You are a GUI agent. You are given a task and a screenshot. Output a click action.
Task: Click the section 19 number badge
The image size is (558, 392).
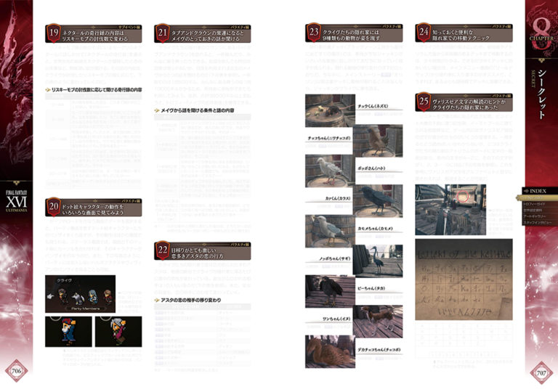(53, 33)
